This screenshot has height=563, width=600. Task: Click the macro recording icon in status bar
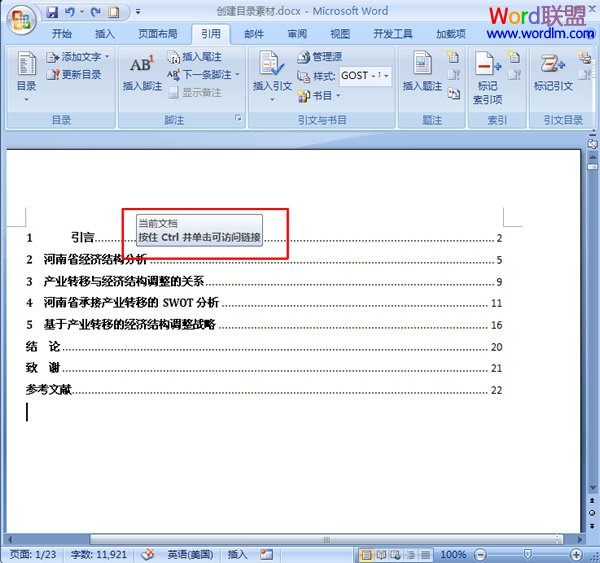(x=266, y=554)
